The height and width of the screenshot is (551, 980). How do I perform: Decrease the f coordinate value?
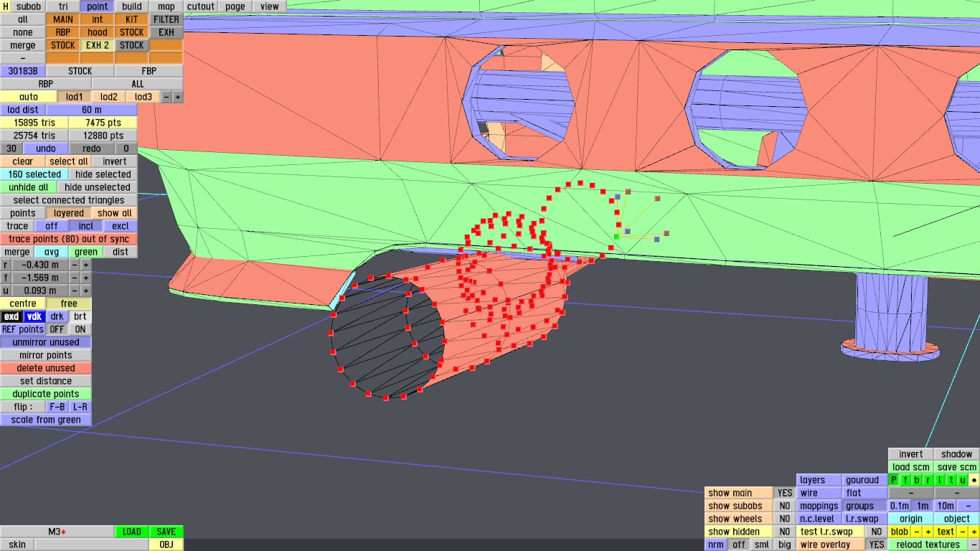click(x=75, y=278)
